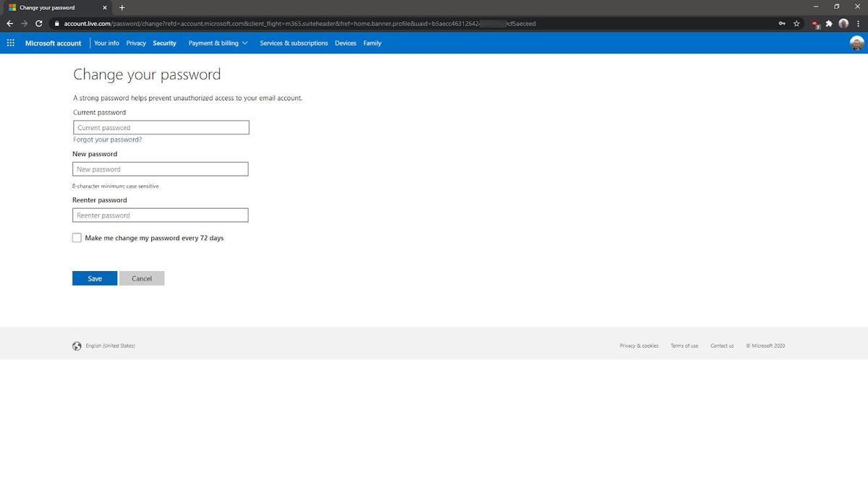This screenshot has height=488, width=868.
Task: Open the Microsoft app launcher grid
Action: (10, 43)
